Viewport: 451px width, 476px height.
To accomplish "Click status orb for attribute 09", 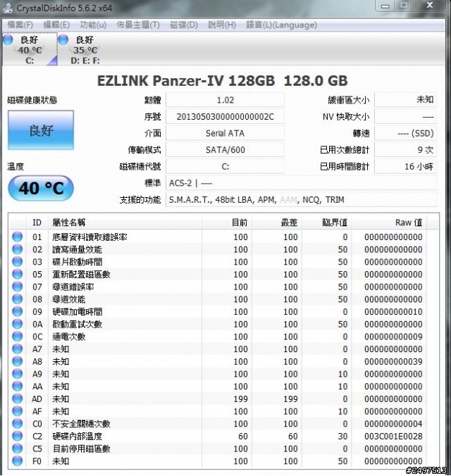I will (x=18, y=311).
